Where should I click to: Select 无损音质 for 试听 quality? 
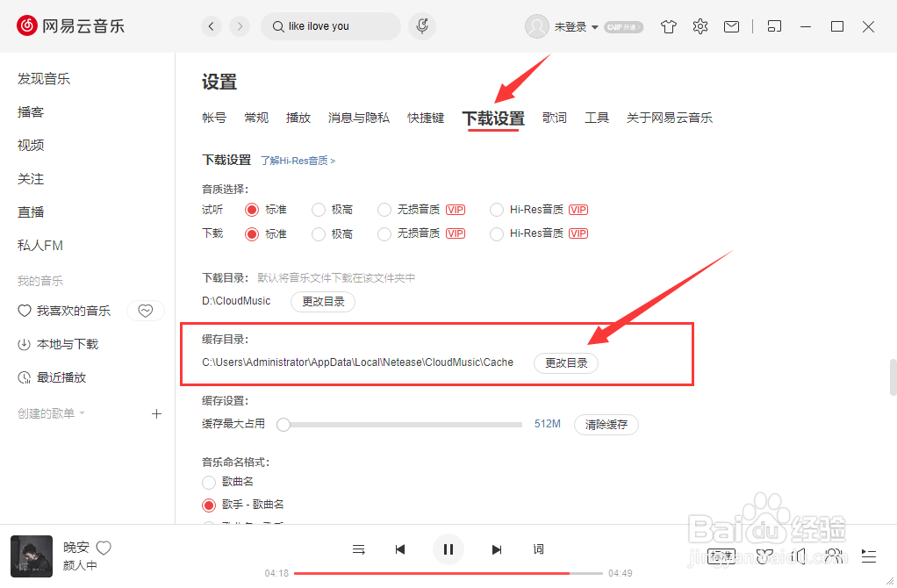pos(384,210)
